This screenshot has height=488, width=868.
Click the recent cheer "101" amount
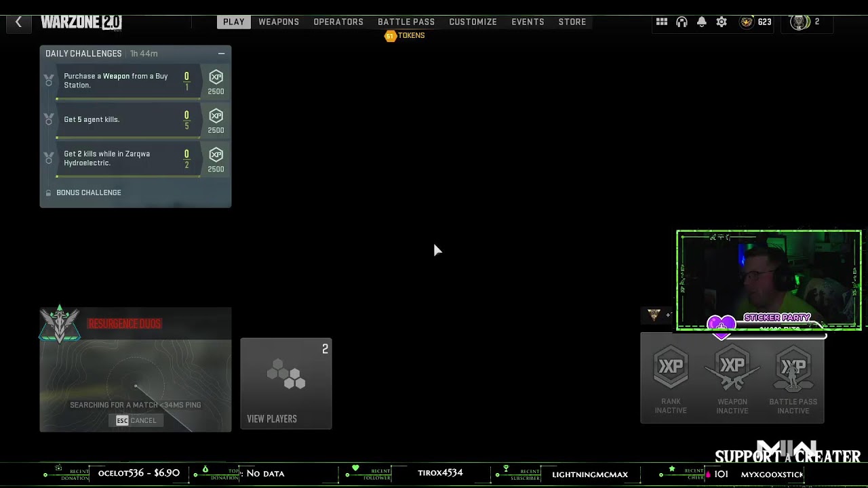(721, 474)
